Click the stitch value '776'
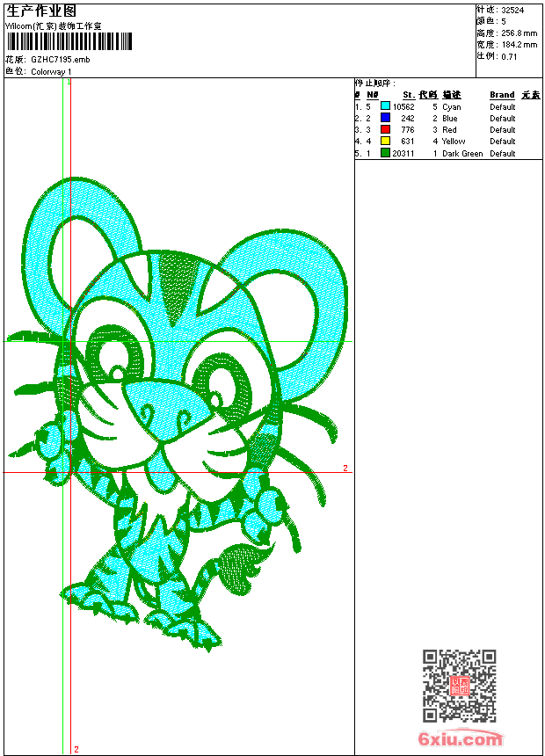Image resolution: width=545 pixels, height=756 pixels. pos(408,130)
